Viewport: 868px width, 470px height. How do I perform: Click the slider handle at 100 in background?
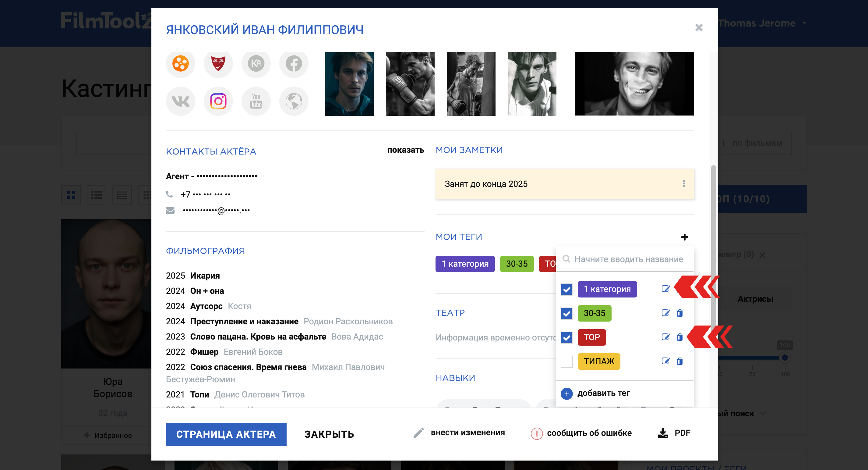tap(785, 358)
